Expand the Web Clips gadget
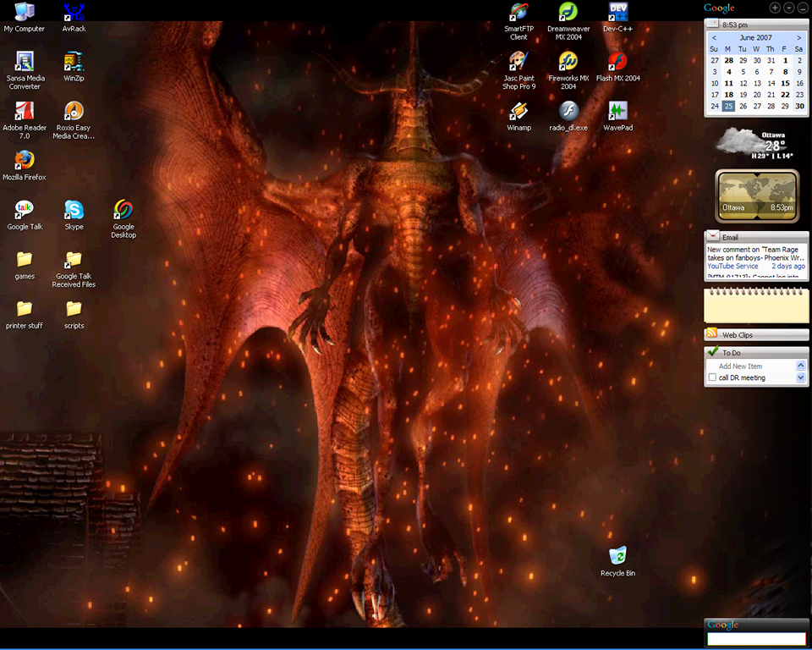This screenshot has height=650, width=812. pyautogui.click(x=756, y=335)
